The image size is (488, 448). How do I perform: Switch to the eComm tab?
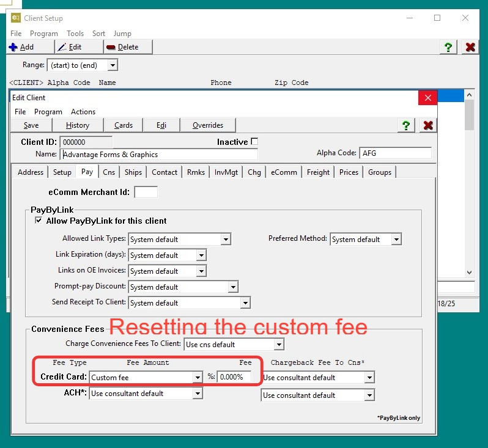tap(284, 172)
